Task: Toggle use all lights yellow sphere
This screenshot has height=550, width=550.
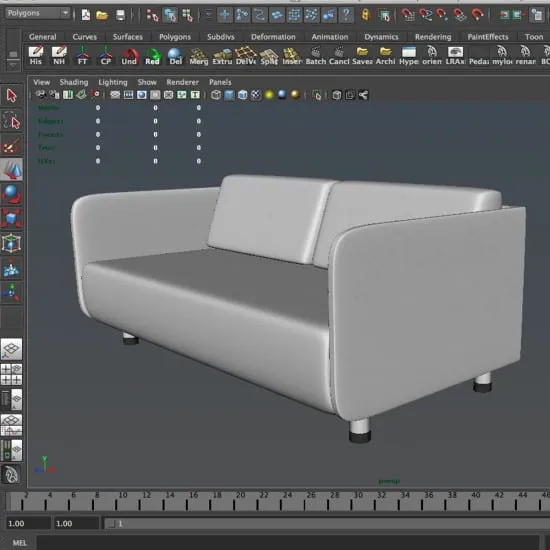Action: [x=269, y=95]
